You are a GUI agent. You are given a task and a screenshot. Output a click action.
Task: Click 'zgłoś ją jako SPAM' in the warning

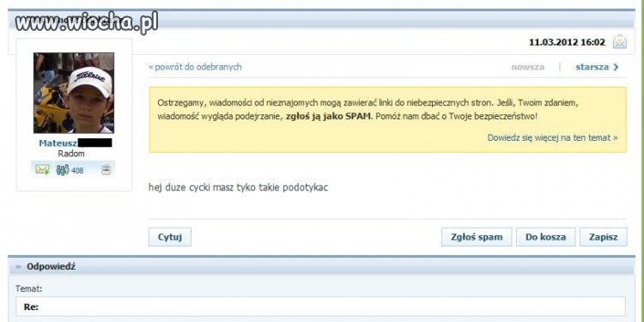tap(328, 116)
